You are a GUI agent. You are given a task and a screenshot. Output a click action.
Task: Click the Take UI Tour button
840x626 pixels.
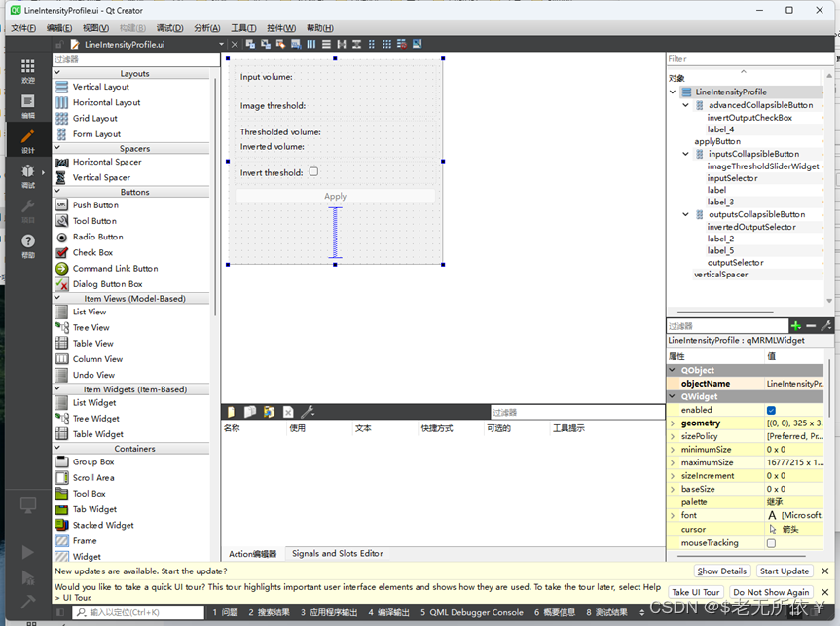(x=696, y=592)
